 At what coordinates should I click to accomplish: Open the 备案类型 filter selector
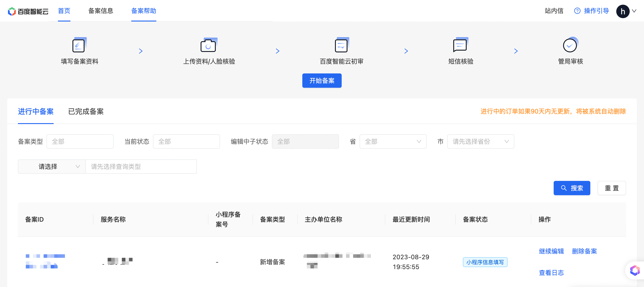(x=80, y=141)
